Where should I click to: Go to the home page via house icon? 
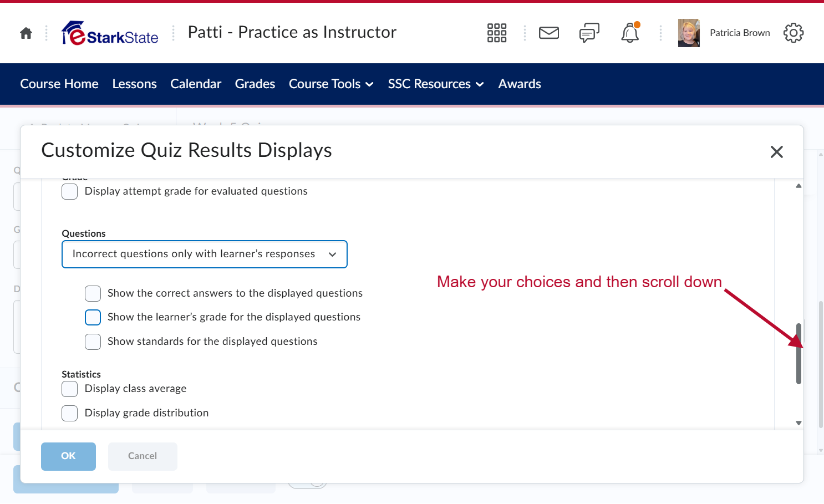[26, 33]
